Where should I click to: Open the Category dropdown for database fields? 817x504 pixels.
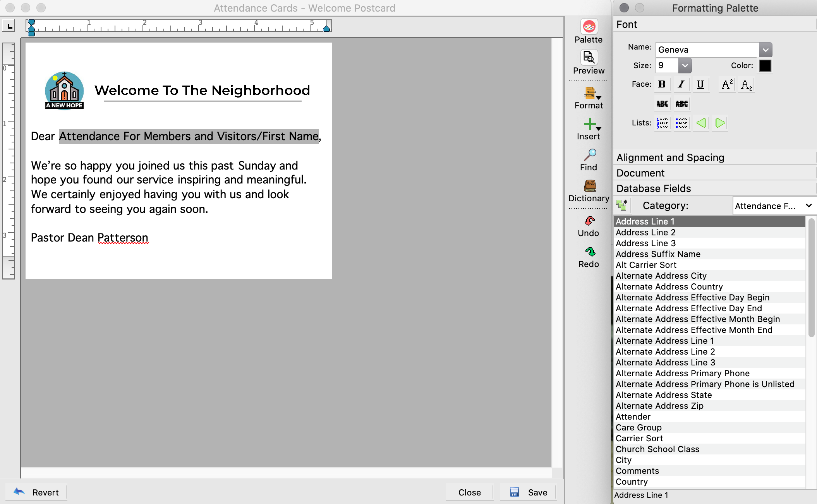(x=774, y=206)
